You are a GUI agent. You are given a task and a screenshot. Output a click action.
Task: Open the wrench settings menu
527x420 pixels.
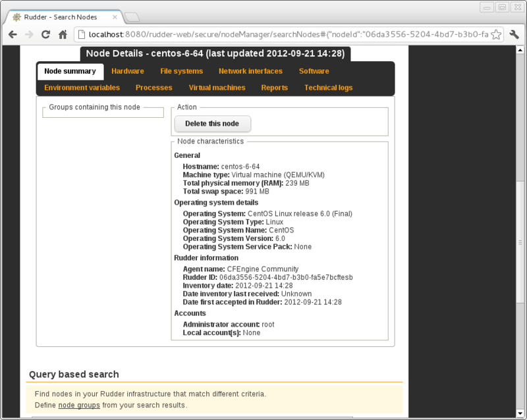(514, 34)
